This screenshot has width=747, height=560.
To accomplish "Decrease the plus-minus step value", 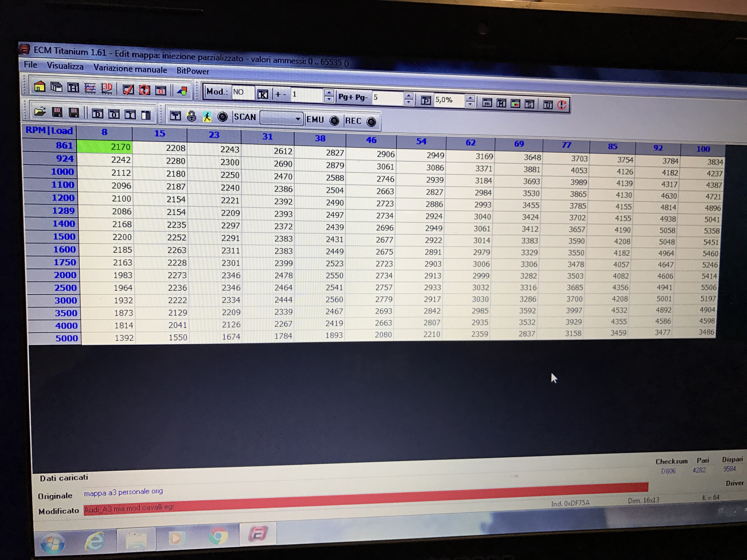I will pyautogui.click(x=329, y=99).
